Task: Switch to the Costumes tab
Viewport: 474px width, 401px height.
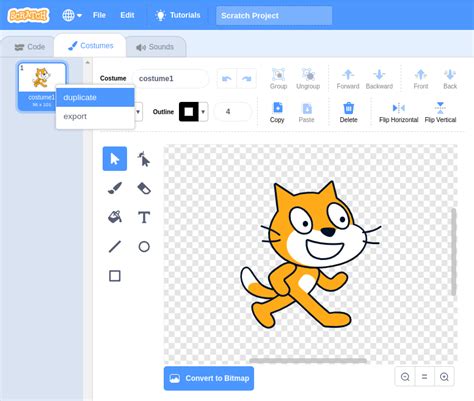Action: (x=90, y=46)
